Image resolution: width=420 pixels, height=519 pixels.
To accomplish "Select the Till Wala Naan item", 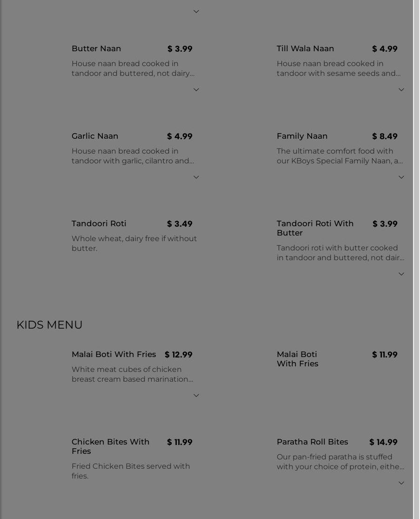I will point(305,48).
